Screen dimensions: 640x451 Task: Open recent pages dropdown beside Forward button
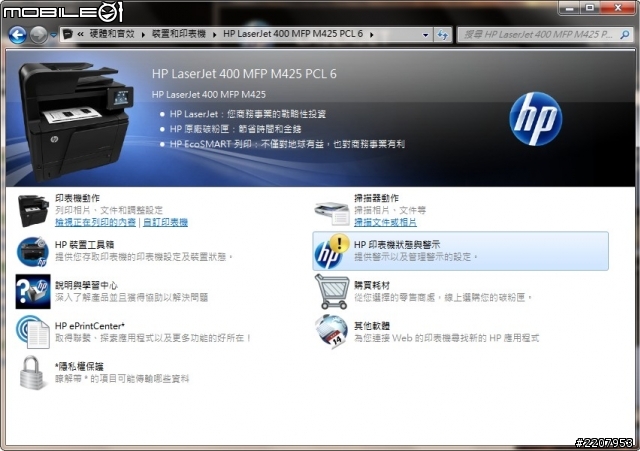[x=53, y=35]
